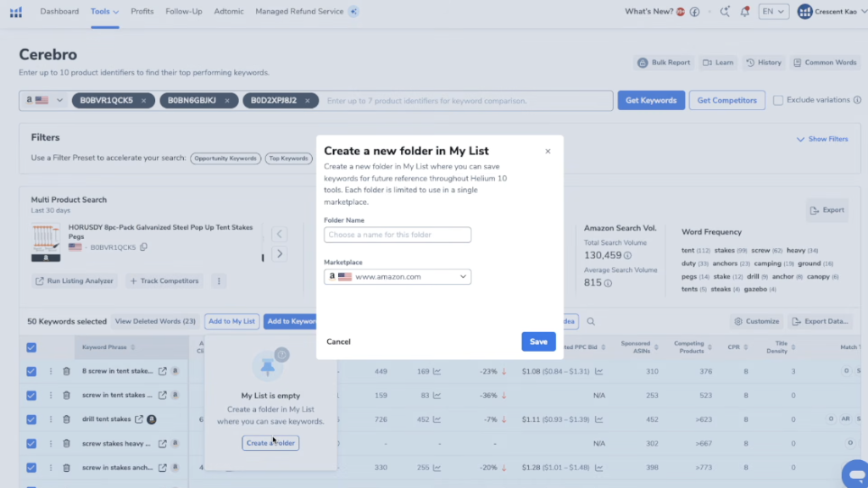The image size is (868, 488).
Task: Open external link for drill tent stakes
Action: tap(139, 419)
